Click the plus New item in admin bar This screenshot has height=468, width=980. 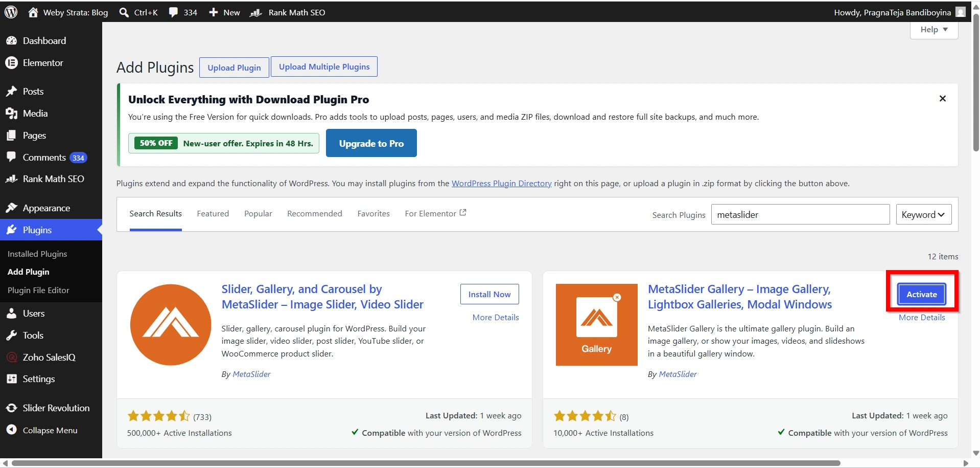coord(224,12)
